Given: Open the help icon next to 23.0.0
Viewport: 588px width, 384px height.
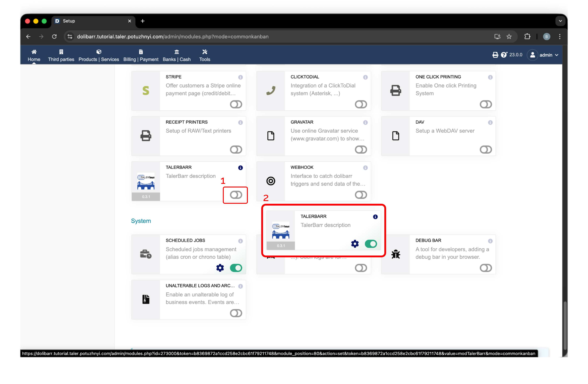Looking at the screenshot, I should tap(504, 55).
